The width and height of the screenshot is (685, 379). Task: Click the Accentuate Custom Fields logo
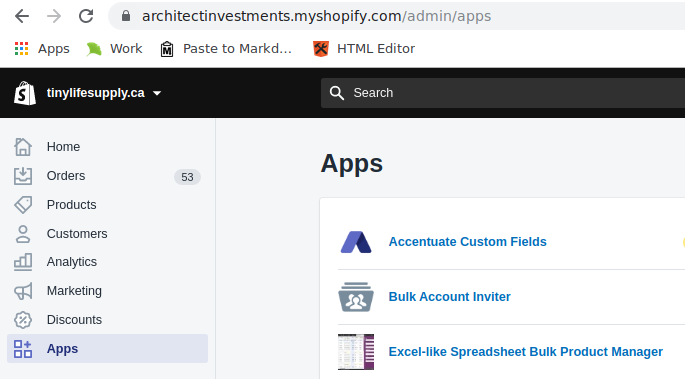(x=356, y=242)
